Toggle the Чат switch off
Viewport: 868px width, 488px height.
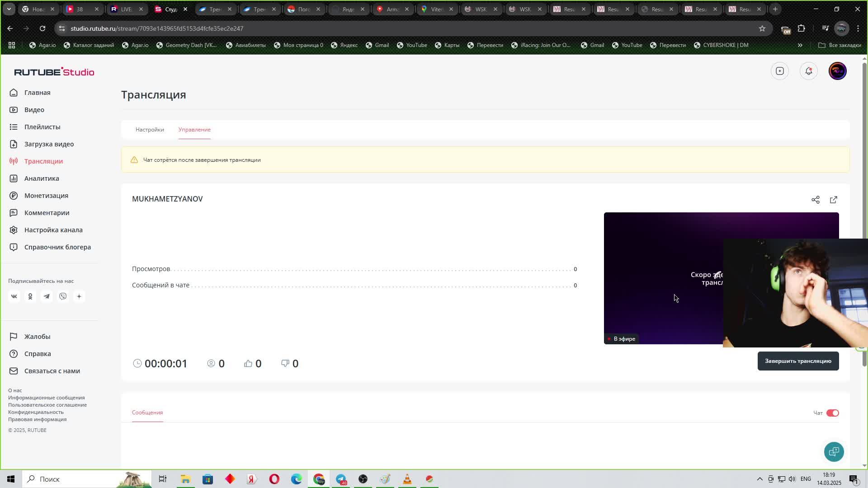[x=832, y=413]
